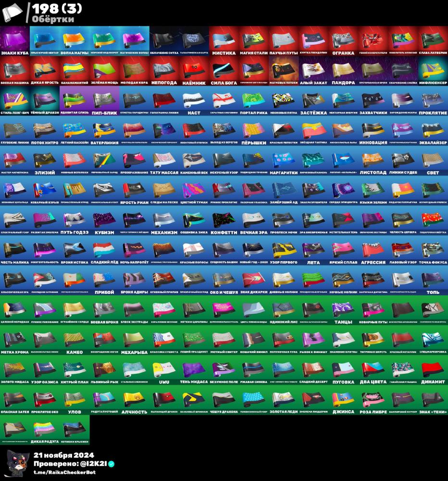Click the blue verified badge icon
This screenshot has height=481, width=448.
112,463
